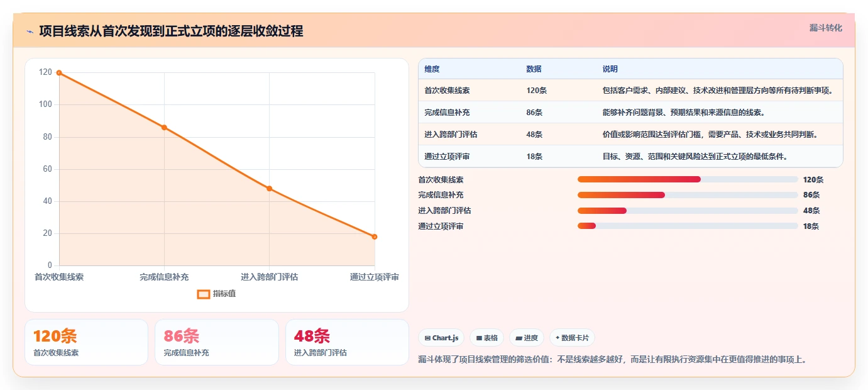Screen dimensions: 868x390
Task: Click the y-axis value 100
Action: (45, 104)
